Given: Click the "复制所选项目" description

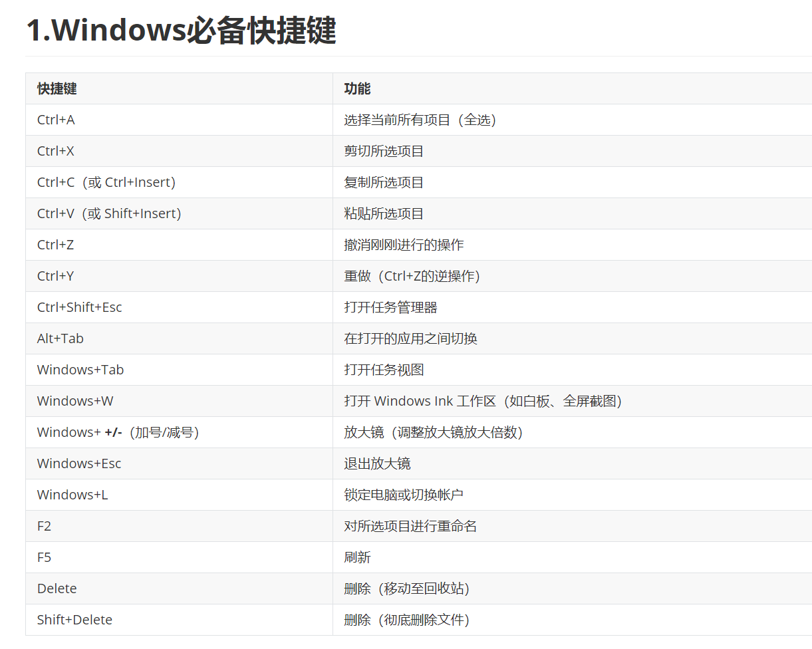Looking at the screenshot, I should click(384, 183).
